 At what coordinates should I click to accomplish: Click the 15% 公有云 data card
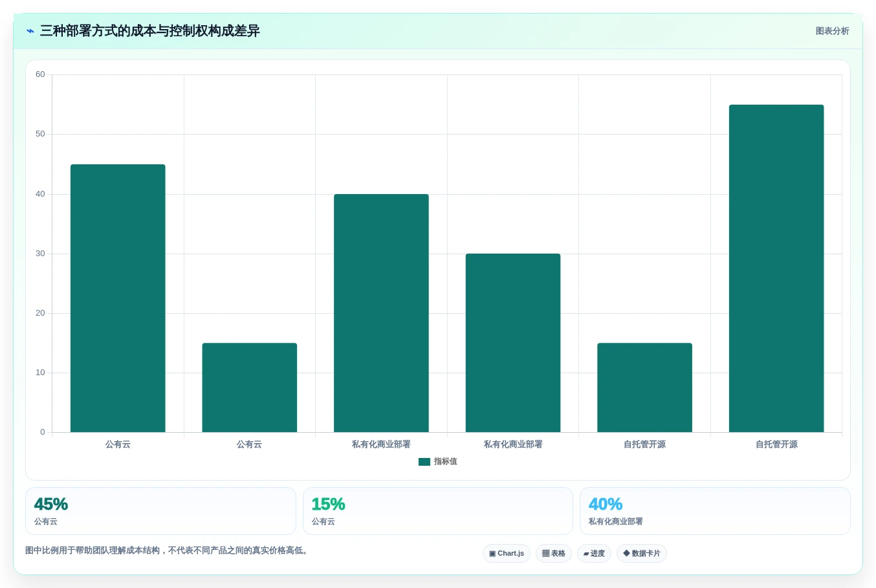438,511
